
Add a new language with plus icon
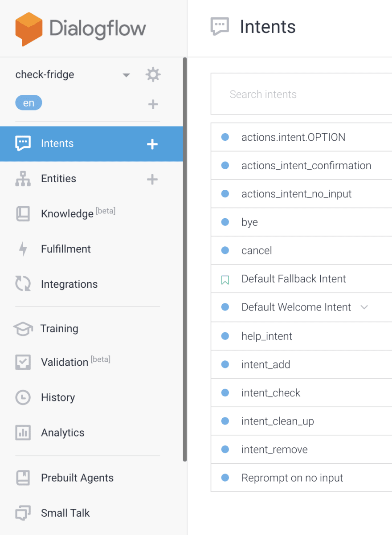pyautogui.click(x=153, y=104)
